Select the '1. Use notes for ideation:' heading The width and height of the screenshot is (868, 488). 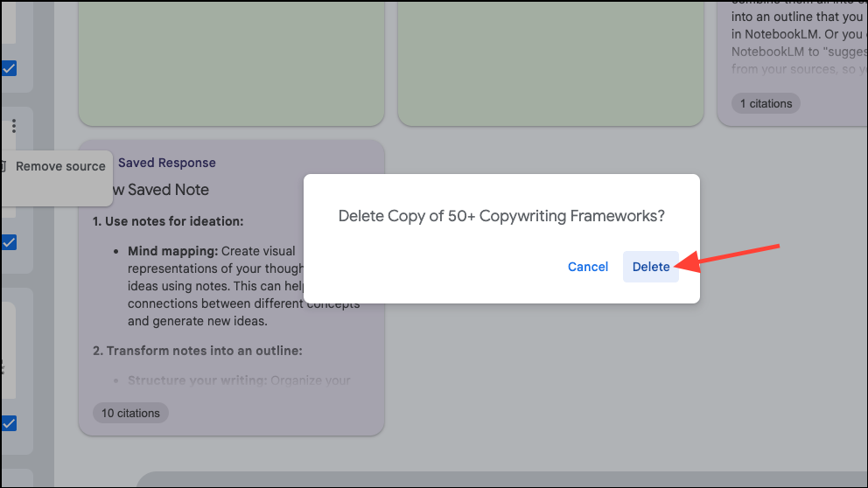168,221
